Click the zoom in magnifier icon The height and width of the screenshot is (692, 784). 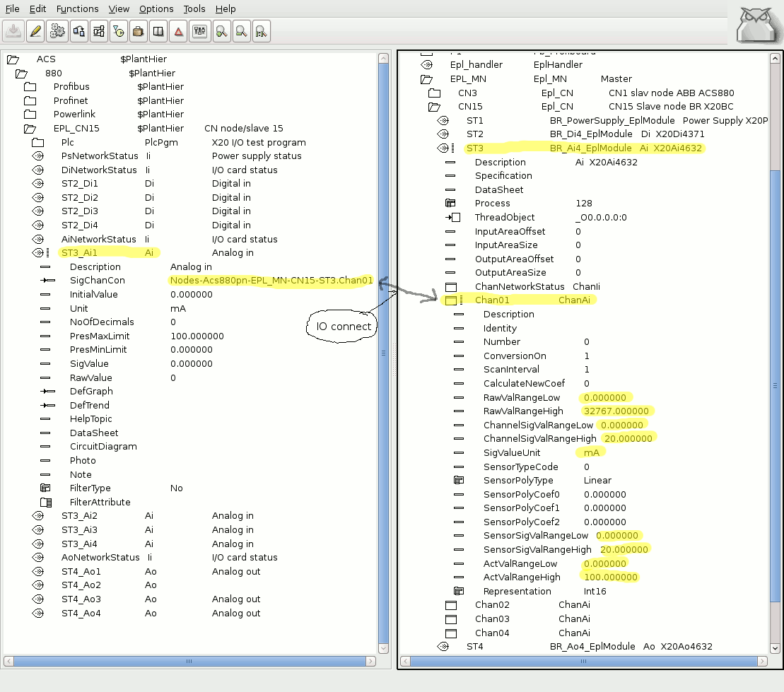(x=221, y=32)
